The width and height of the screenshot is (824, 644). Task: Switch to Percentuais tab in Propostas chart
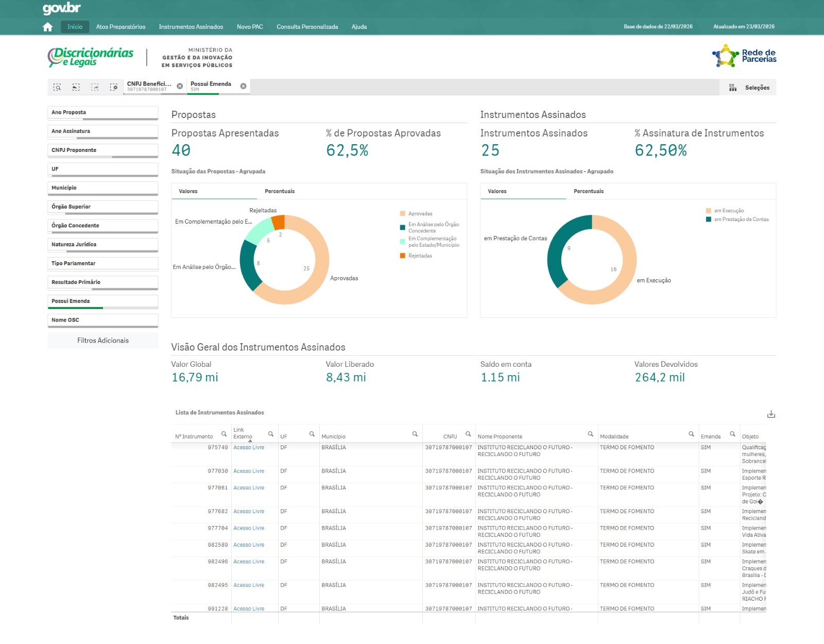pos(280,191)
